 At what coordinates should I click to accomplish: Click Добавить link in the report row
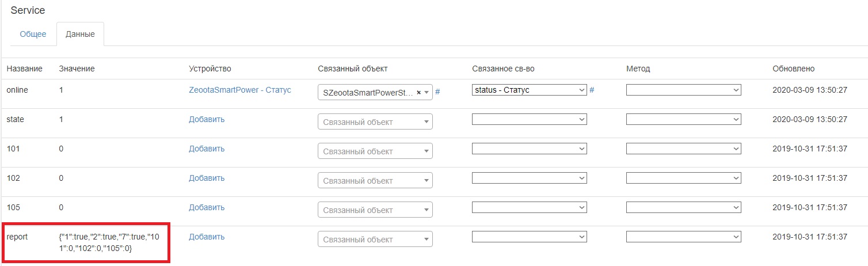(207, 237)
